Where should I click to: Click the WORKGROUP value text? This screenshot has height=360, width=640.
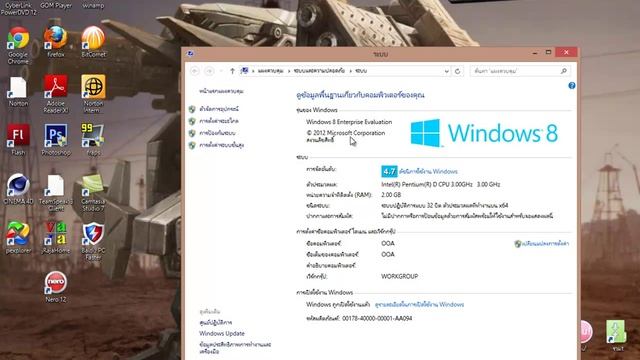pos(400,276)
